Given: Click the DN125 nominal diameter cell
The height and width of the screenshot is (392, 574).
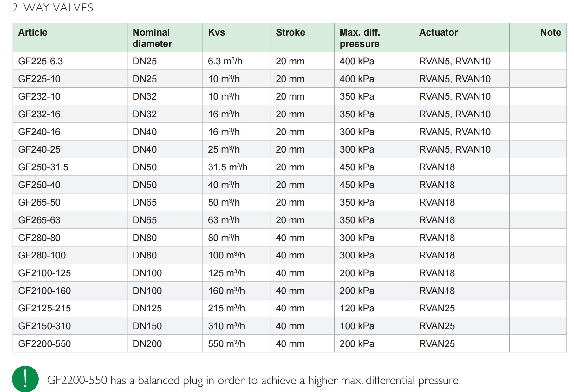Looking at the screenshot, I should click(147, 308).
